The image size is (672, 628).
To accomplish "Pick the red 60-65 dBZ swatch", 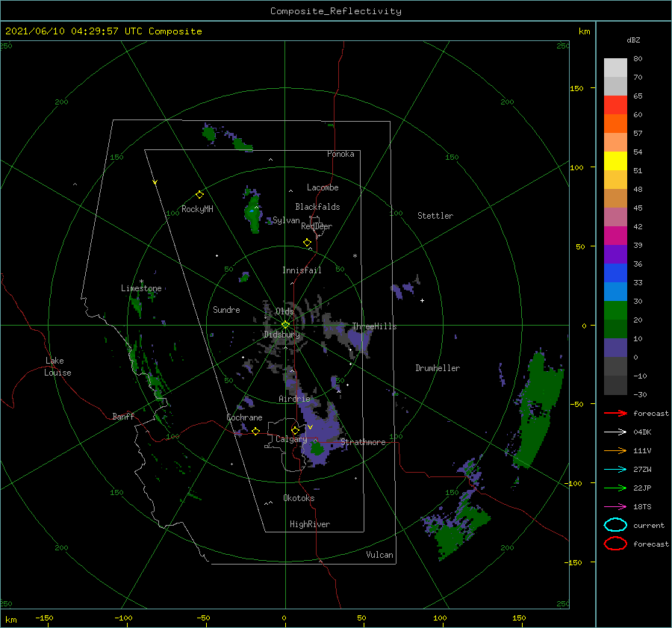I will (615, 105).
